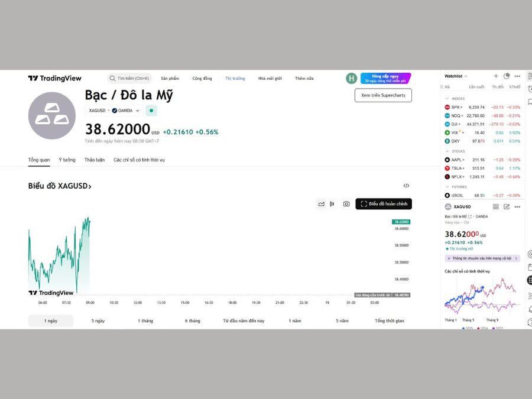Screen dimensions: 532x399
Task: Click the TradingView logo in header
Action: (54, 79)
